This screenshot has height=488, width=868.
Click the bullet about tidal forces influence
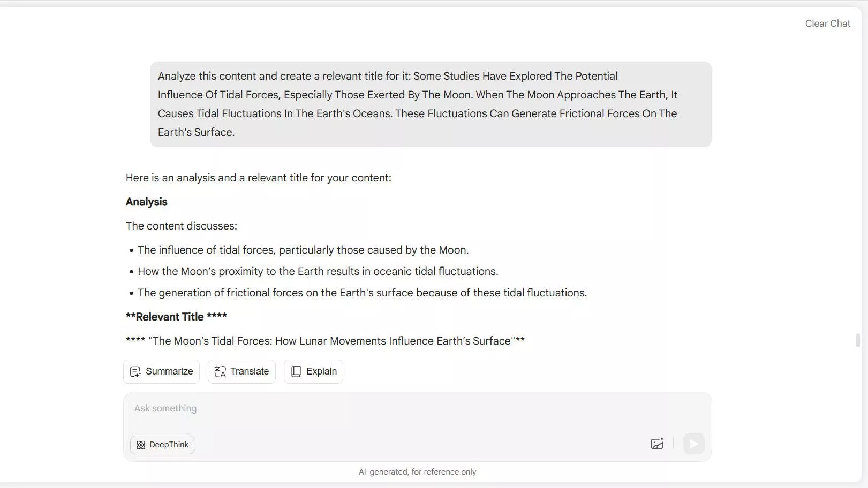point(303,250)
